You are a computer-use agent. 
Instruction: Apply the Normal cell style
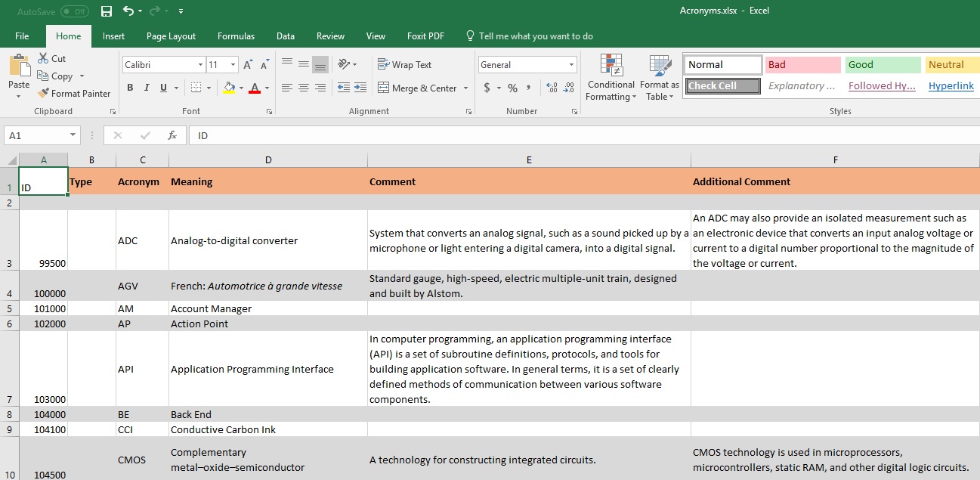coord(723,65)
